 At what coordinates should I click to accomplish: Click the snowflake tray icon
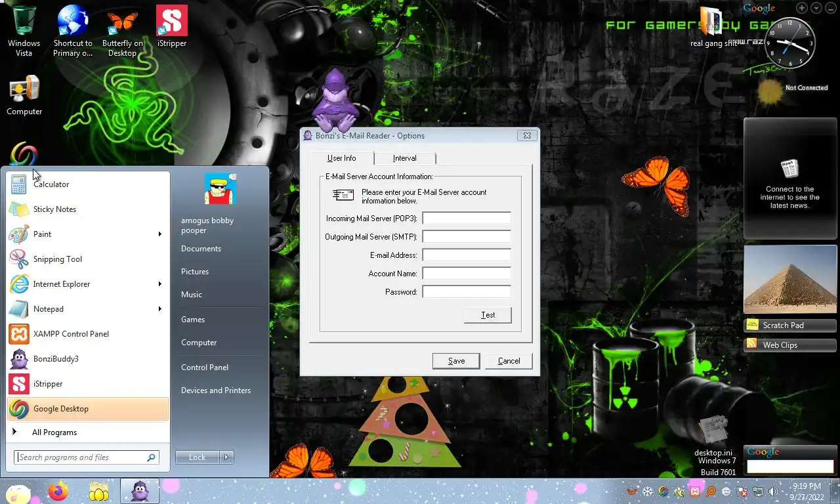tap(648, 492)
